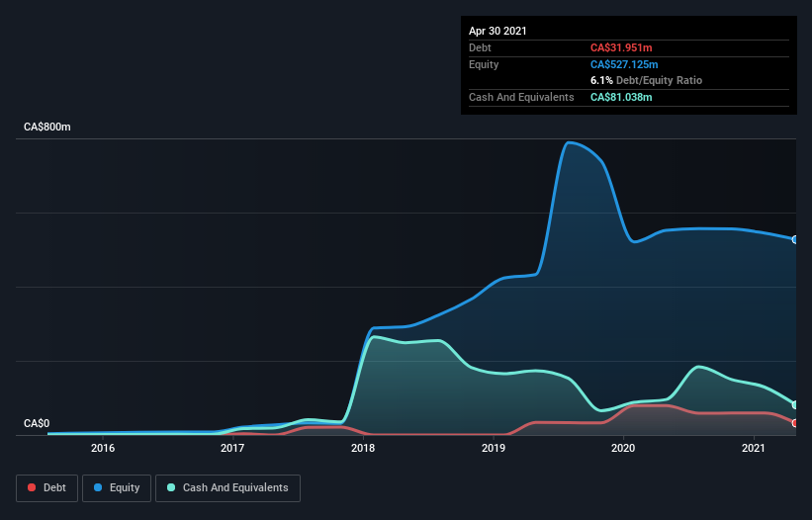Toggle the Cash And Equivalents legend button
Screen dimensions: 812x520
coord(227,488)
